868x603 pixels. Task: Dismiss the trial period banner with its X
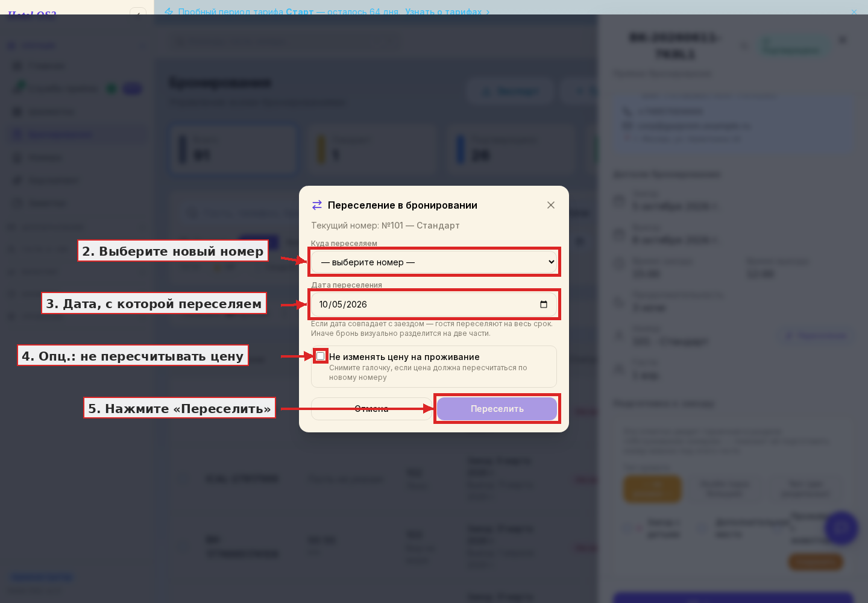point(854,11)
